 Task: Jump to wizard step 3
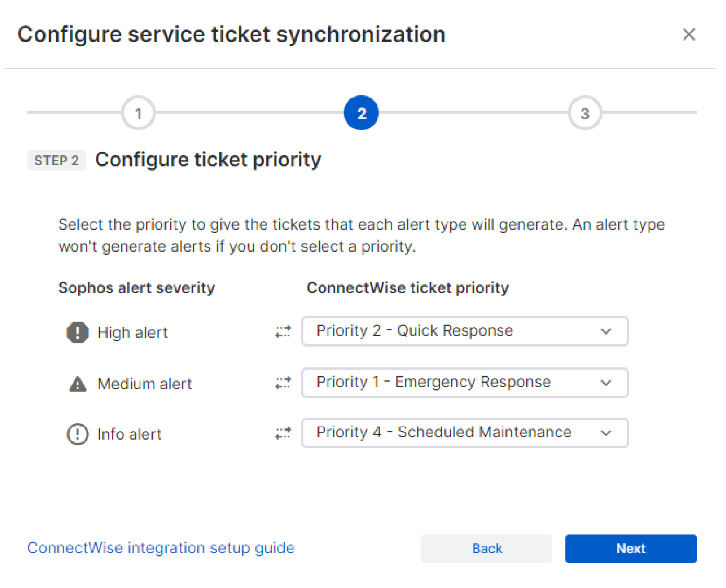[x=585, y=113]
